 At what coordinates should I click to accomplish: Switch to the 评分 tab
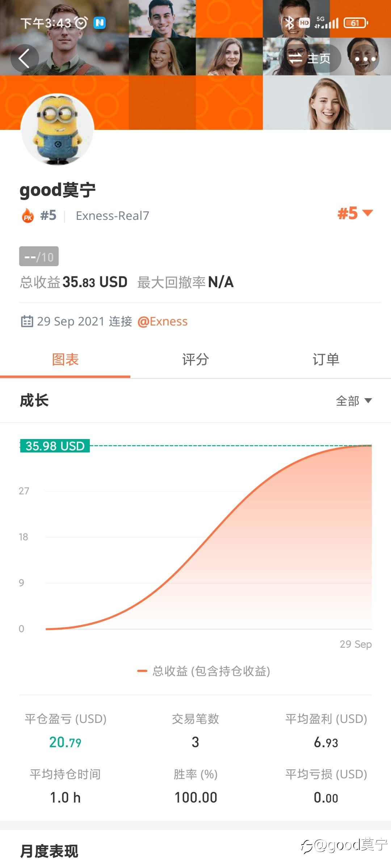[195, 359]
